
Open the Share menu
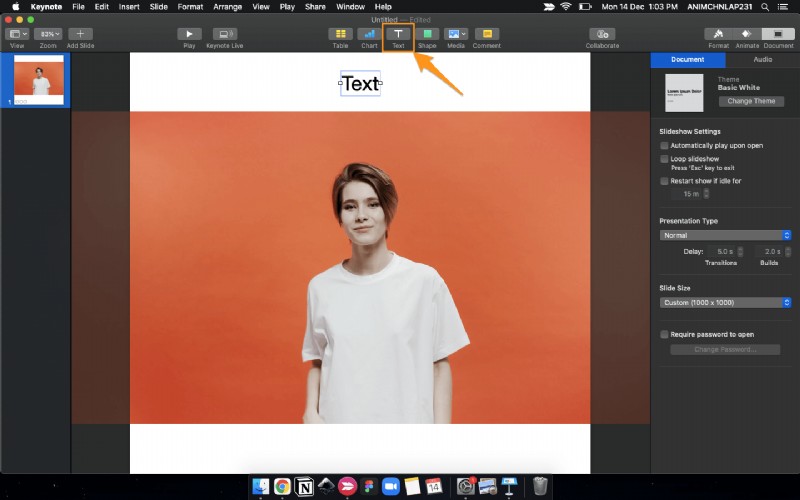click(315, 7)
